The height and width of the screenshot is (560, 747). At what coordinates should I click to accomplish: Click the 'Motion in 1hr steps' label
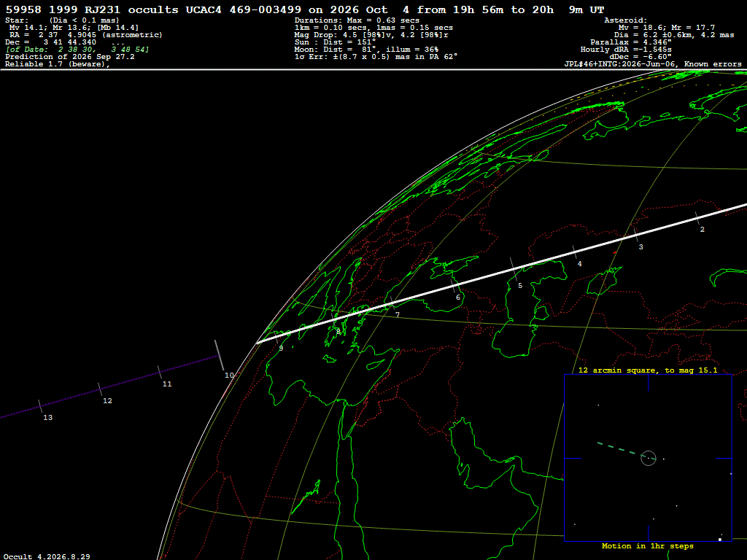tap(648, 545)
